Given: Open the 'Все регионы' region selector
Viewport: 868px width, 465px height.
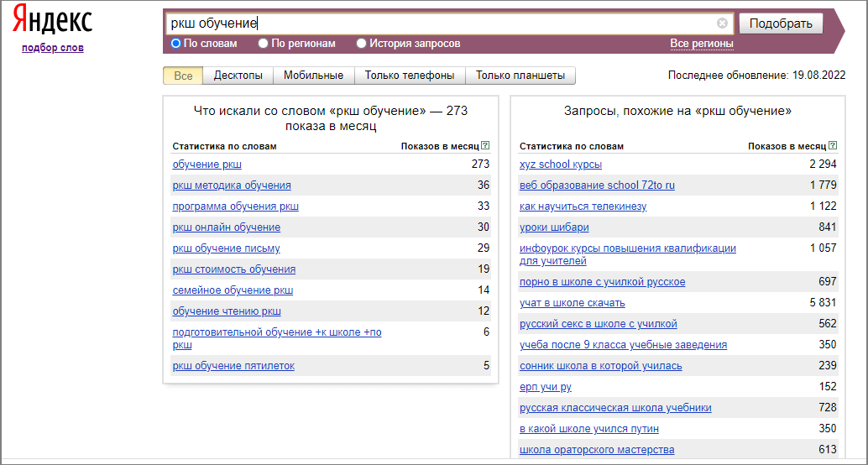Looking at the screenshot, I should pyautogui.click(x=702, y=43).
